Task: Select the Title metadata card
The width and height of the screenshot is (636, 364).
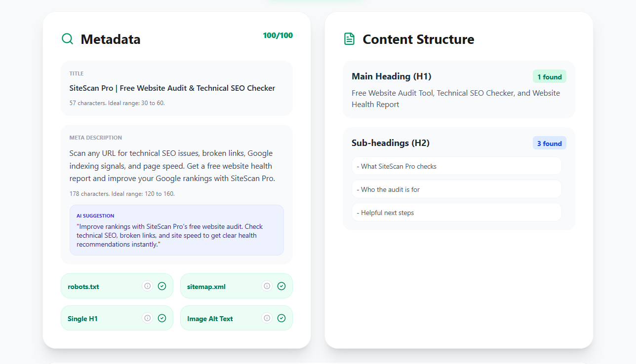Action: [x=176, y=88]
